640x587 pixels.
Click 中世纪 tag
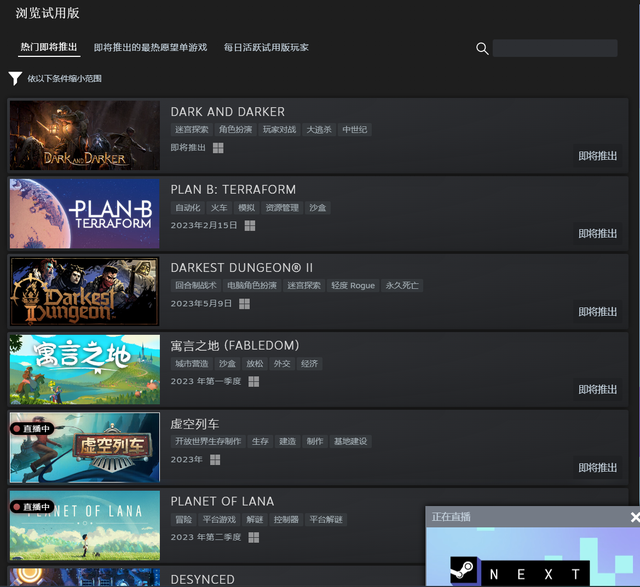coord(355,130)
